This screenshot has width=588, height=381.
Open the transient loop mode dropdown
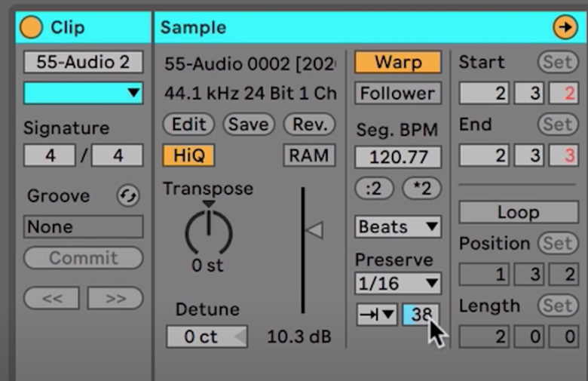click(376, 314)
